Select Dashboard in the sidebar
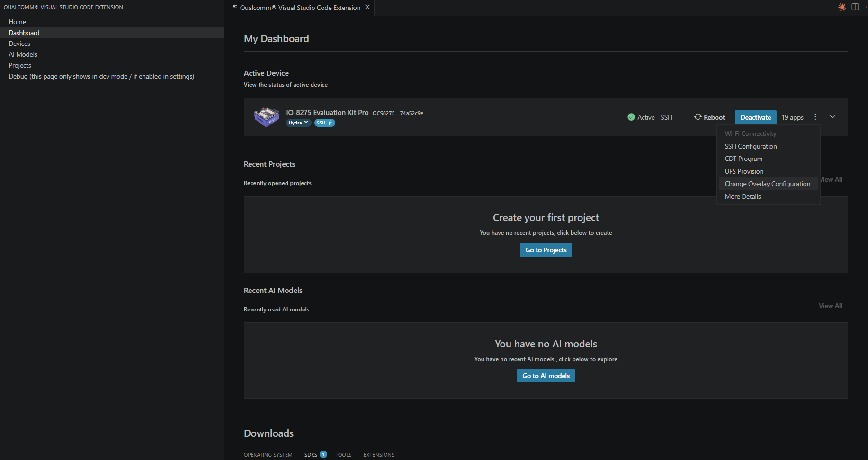The height and width of the screenshot is (460, 868). 112,33
